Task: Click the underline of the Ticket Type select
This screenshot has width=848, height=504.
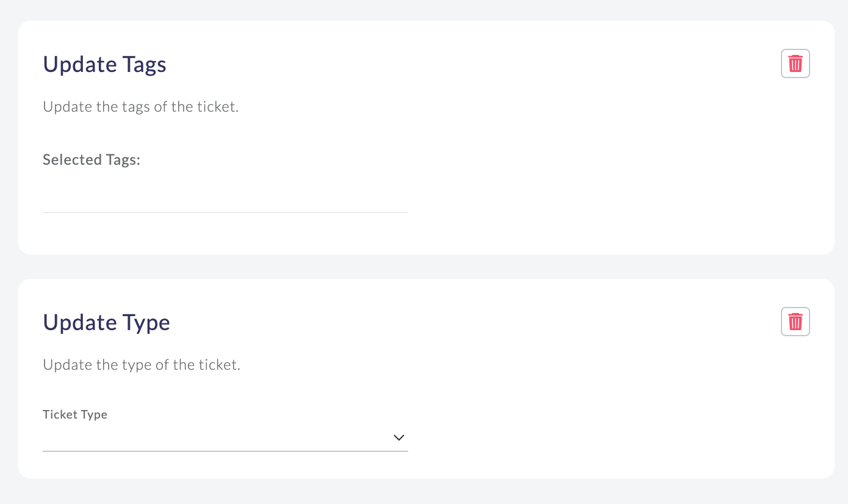Action: 225,451
